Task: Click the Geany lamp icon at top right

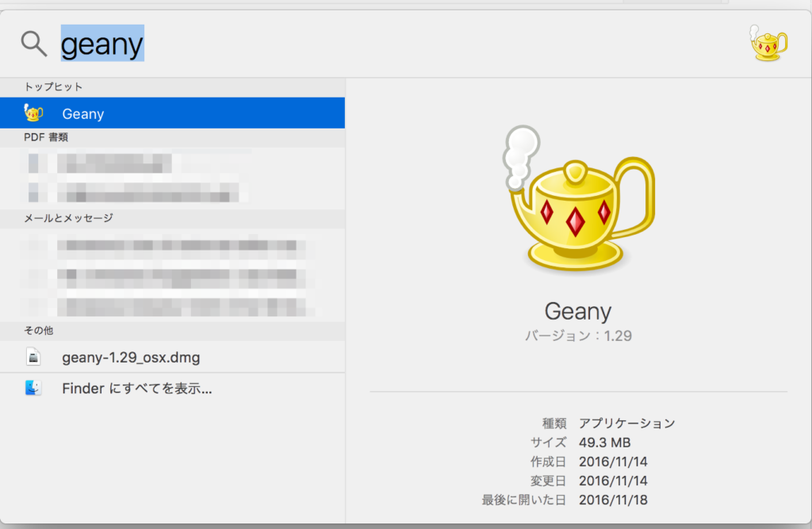Action: (x=767, y=44)
